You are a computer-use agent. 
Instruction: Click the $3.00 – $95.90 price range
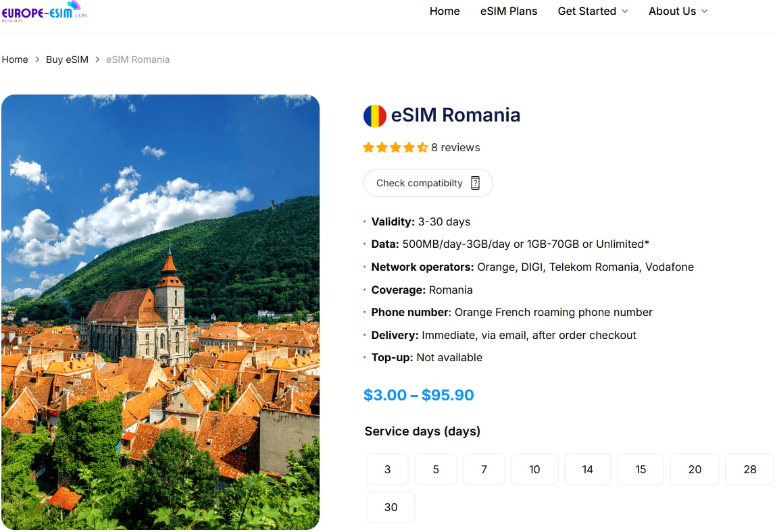click(418, 395)
